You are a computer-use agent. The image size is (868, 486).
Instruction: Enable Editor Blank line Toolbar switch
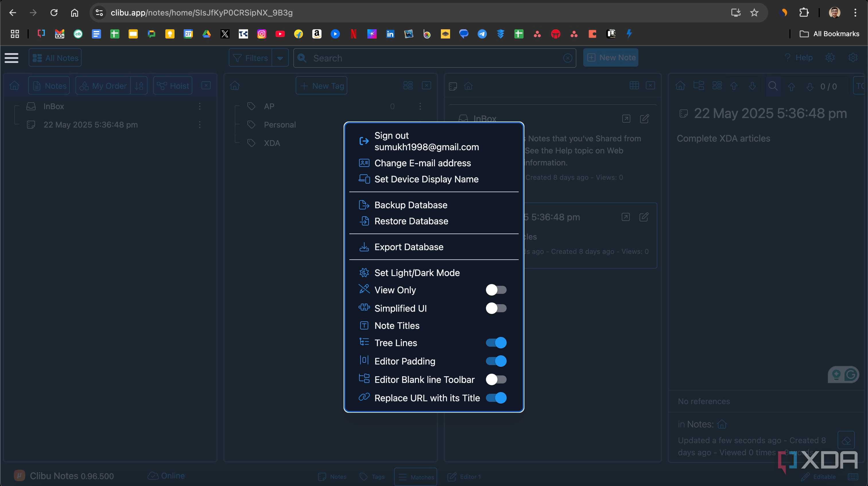point(496,379)
